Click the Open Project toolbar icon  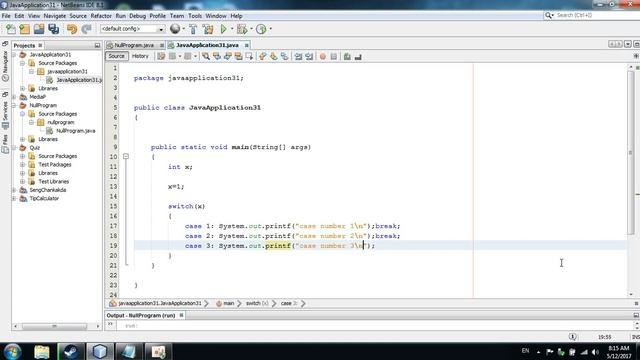point(39,29)
